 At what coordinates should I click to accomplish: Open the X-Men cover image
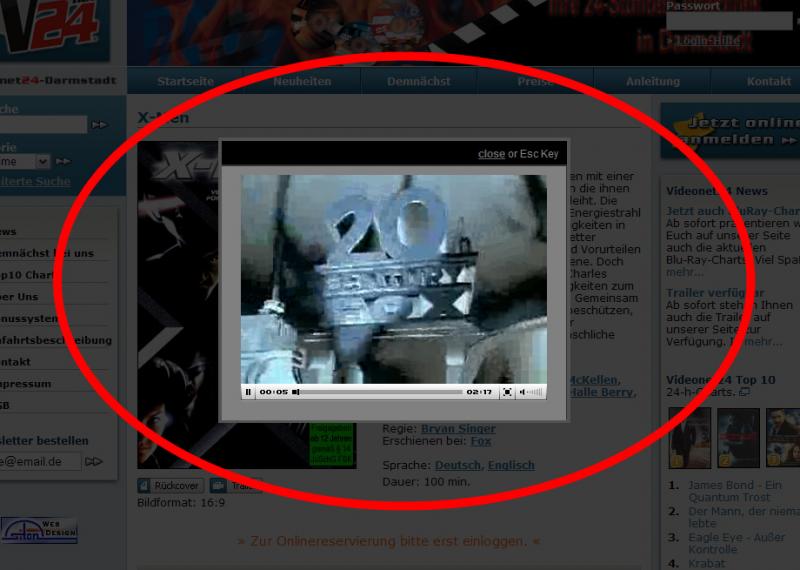click(179, 305)
